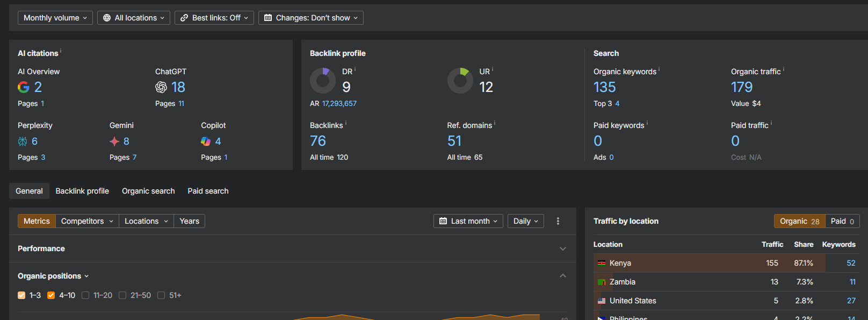Click the Kenya flag icon
Viewport: 868px width, 320px height.
[602, 263]
